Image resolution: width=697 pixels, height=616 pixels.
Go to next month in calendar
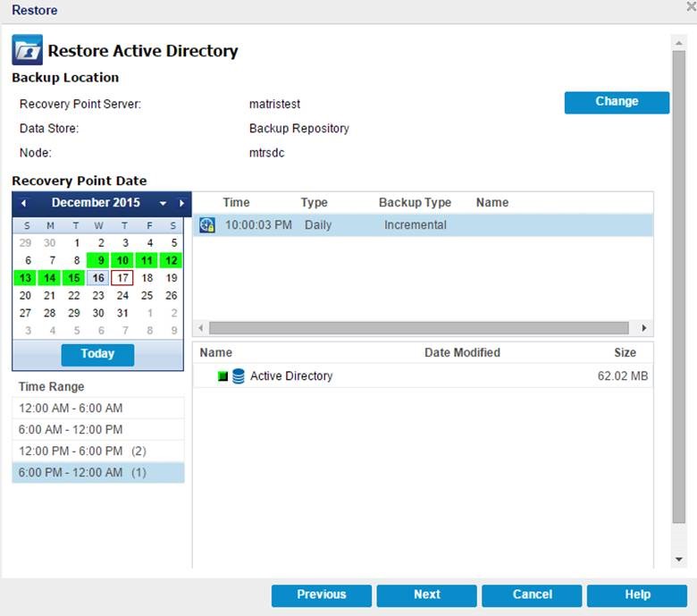tap(181, 203)
